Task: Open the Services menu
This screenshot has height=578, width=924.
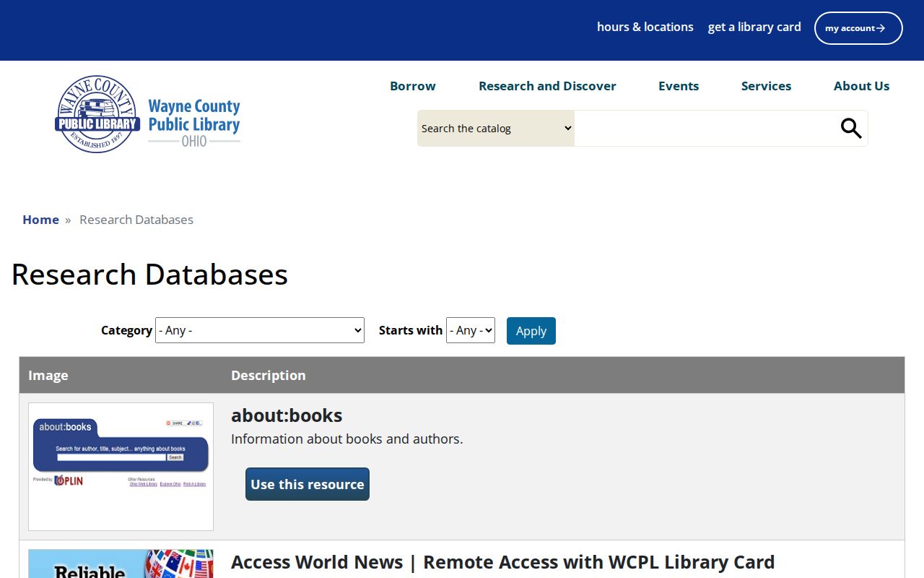Action: (x=766, y=86)
